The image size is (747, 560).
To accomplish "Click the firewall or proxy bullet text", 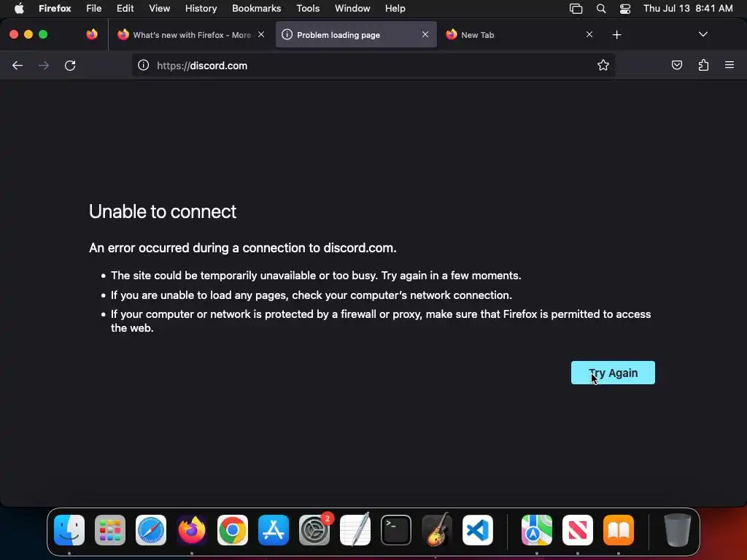I will coord(381,321).
